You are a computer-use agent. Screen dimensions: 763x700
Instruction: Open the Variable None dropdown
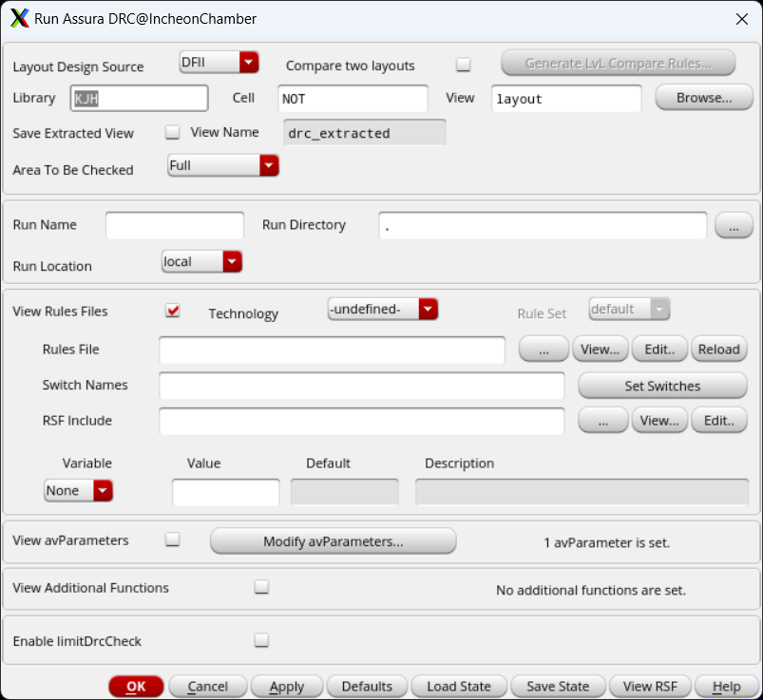78,490
